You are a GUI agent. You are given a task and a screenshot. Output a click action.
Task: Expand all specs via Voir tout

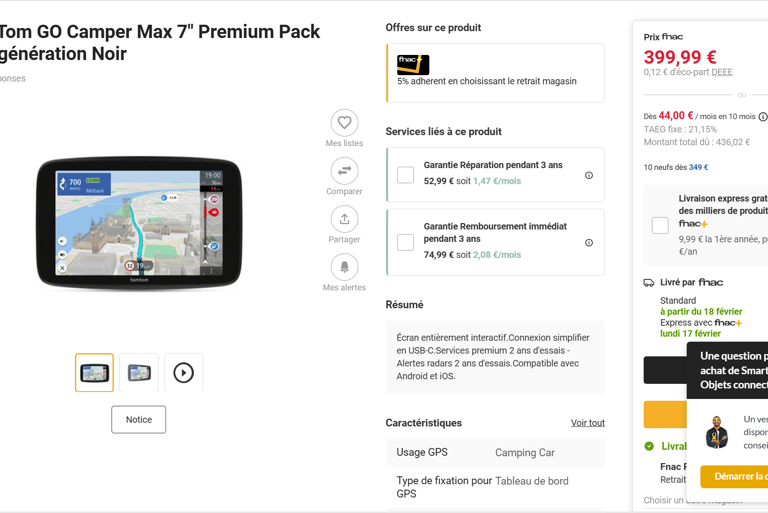[x=588, y=423]
